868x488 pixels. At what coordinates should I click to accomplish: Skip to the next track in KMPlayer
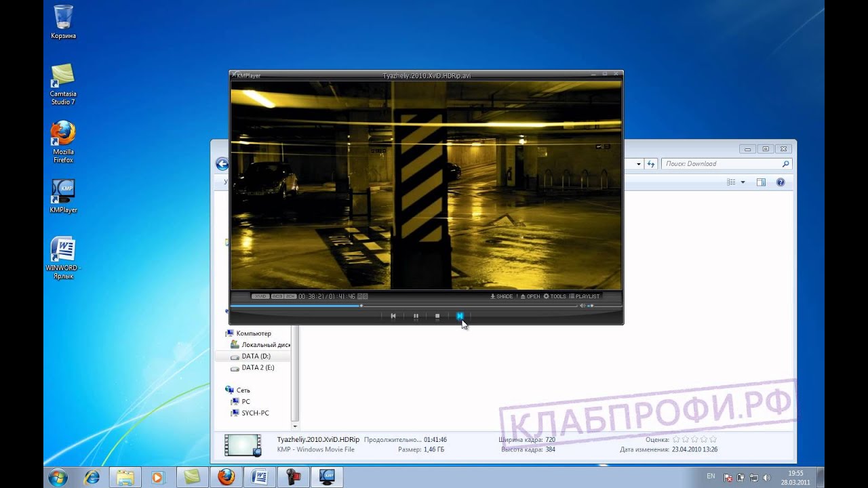pyautogui.click(x=460, y=316)
